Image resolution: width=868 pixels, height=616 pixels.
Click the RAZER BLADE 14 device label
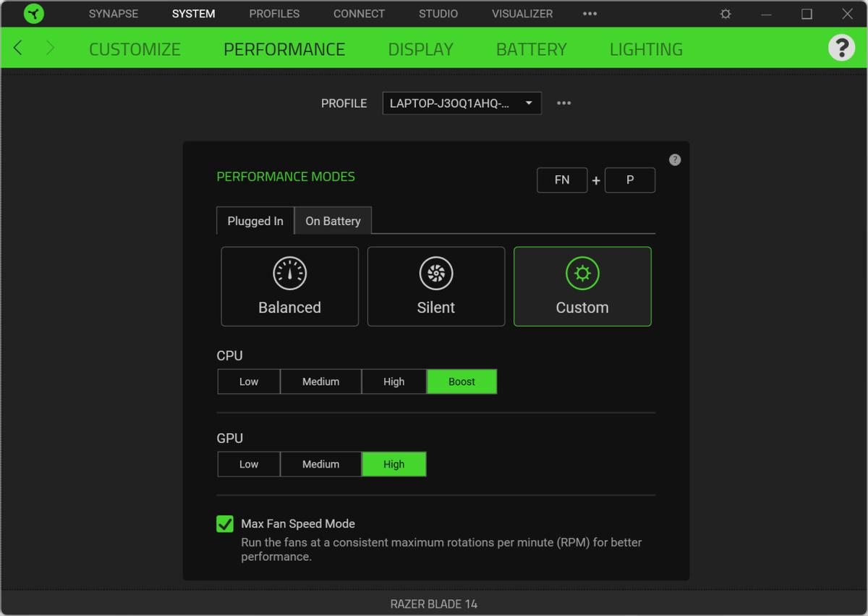(433, 603)
